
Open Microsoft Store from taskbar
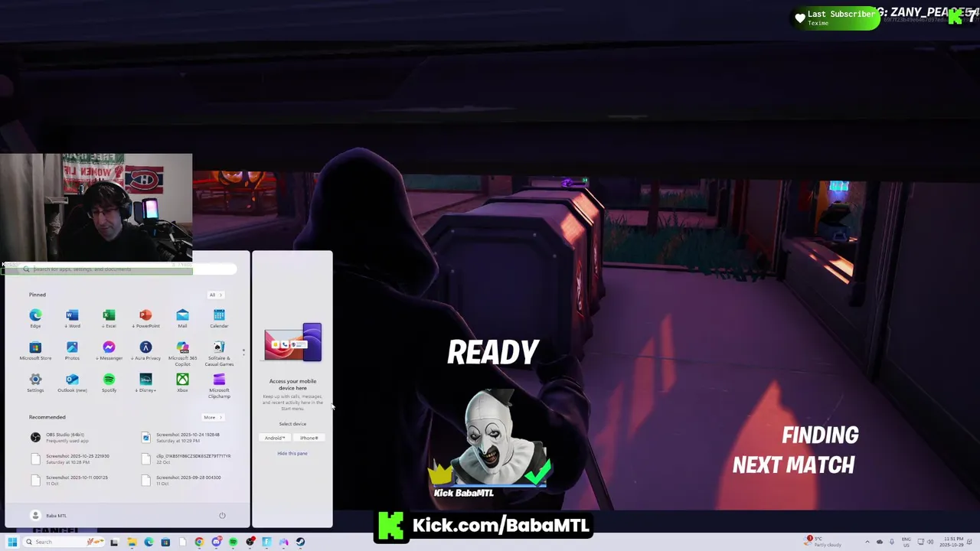pyautogui.click(x=165, y=542)
